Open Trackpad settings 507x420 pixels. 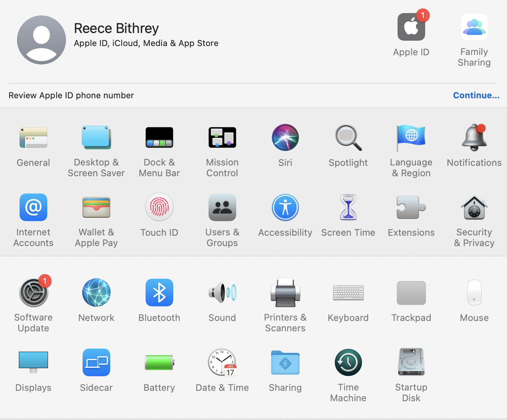point(411,293)
